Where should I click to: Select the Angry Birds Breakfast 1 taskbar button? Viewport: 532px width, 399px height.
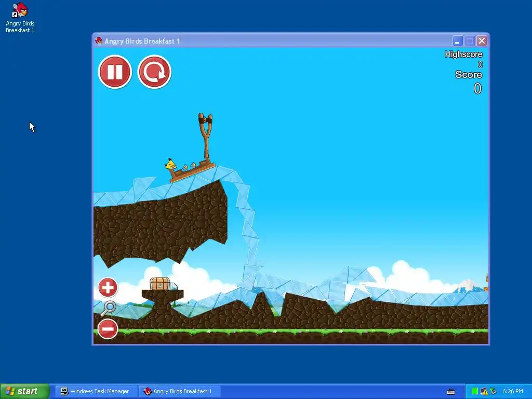[x=179, y=391]
